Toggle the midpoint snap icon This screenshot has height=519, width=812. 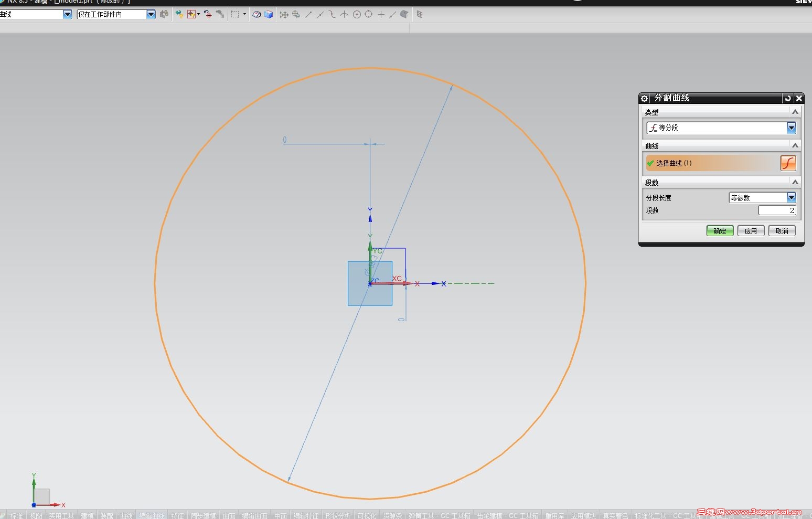[x=320, y=15]
